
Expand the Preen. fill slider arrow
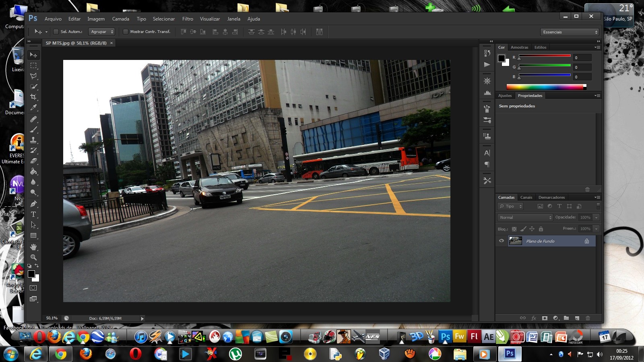(x=597, y=229)
